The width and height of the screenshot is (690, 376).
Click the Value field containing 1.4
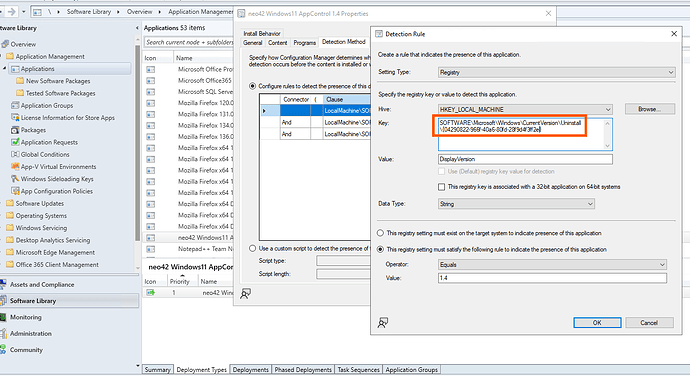pos(552,278)
